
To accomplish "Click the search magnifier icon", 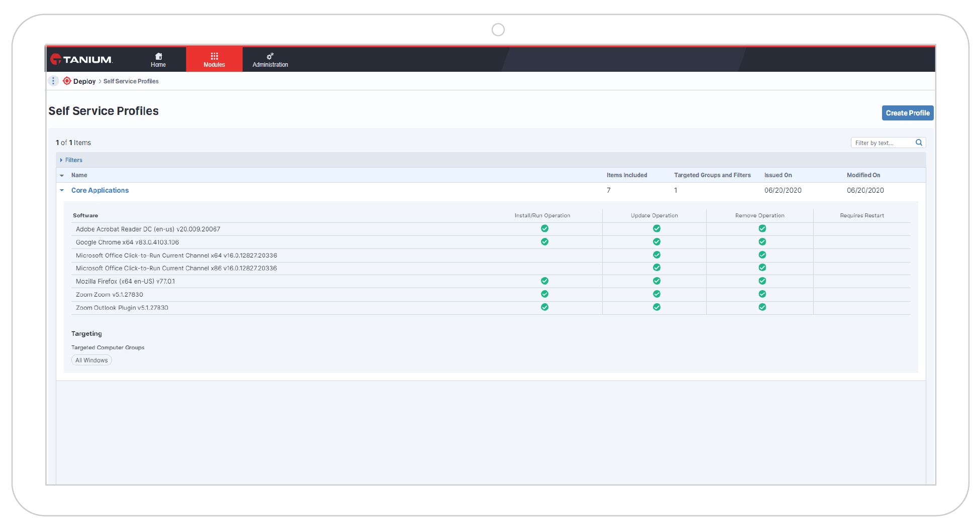I will pyautogui.click(x=919, y=143).
